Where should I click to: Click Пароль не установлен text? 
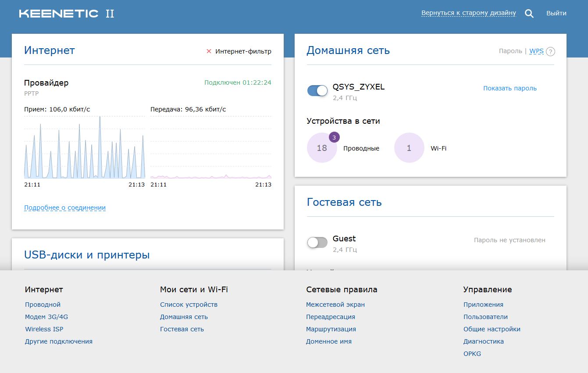pyautogui.click(x=510, y=240)
